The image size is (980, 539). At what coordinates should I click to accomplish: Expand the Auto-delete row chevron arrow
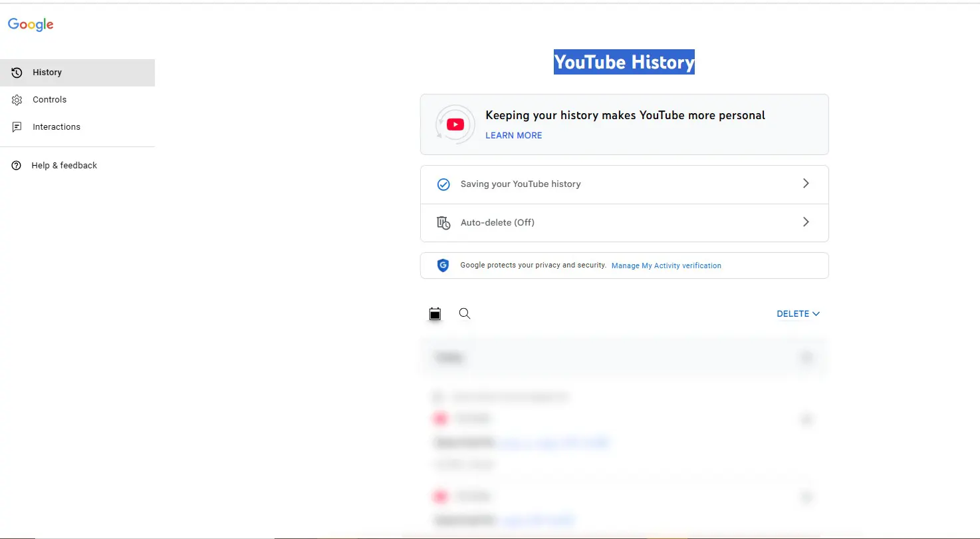pos(806,222)
